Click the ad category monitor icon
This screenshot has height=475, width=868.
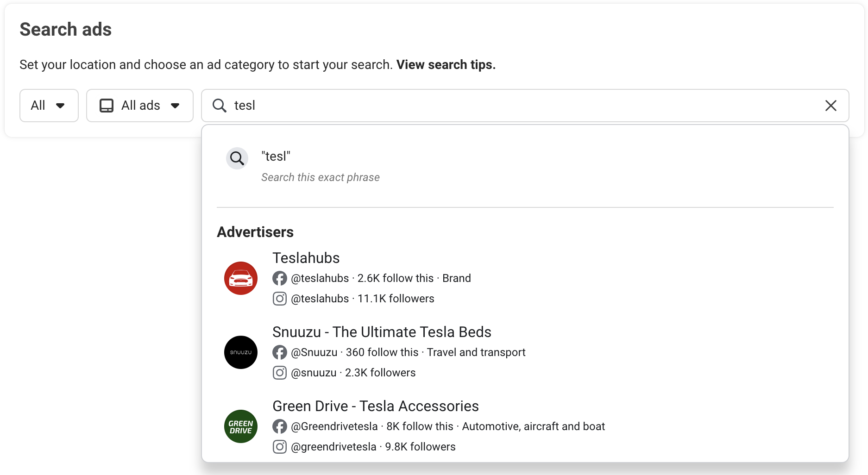coord(107,106)
